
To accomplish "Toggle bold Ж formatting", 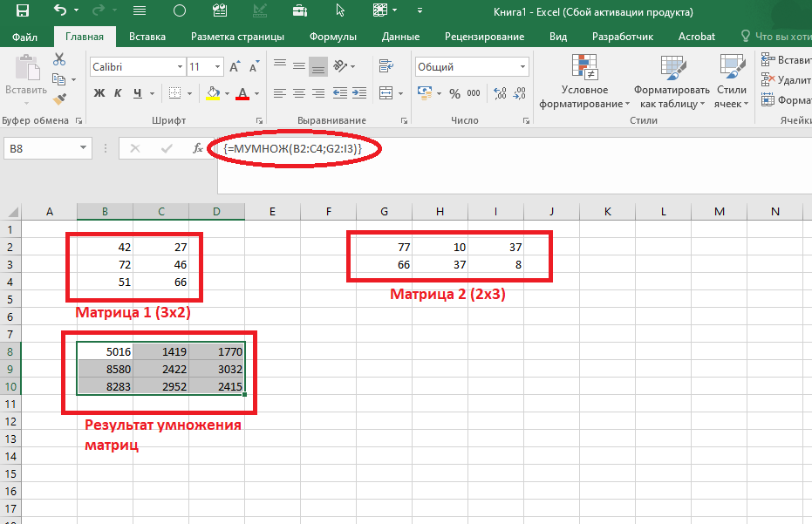I will (99, 93).
